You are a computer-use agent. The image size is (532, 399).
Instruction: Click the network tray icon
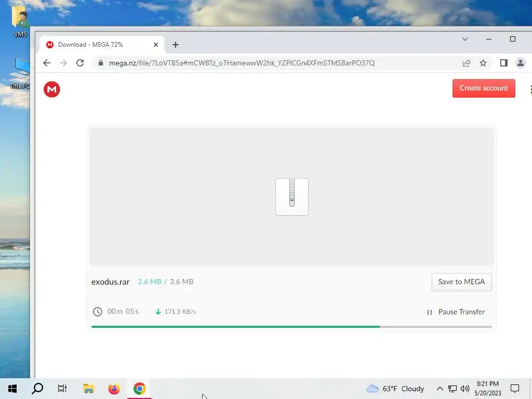click(x=453, y=389)
